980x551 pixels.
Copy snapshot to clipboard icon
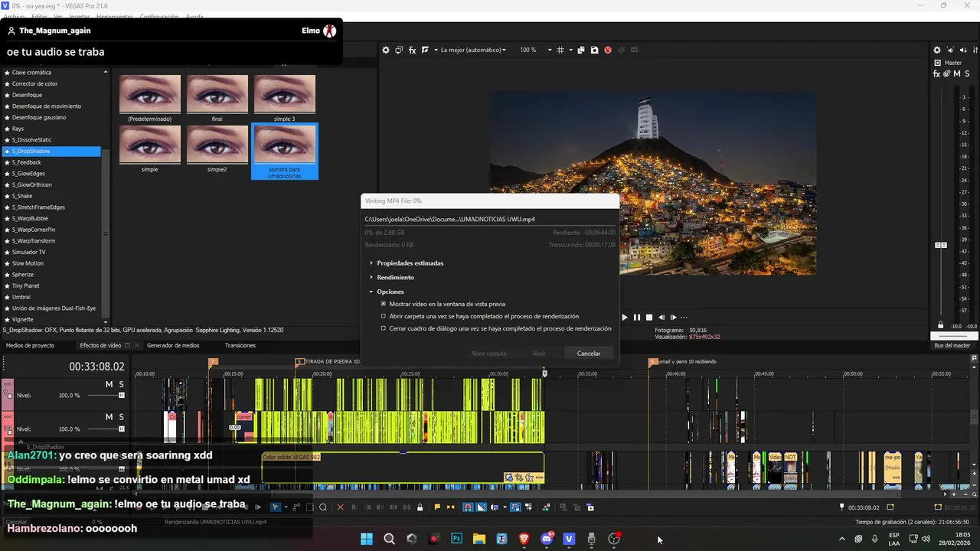[581, 50]
